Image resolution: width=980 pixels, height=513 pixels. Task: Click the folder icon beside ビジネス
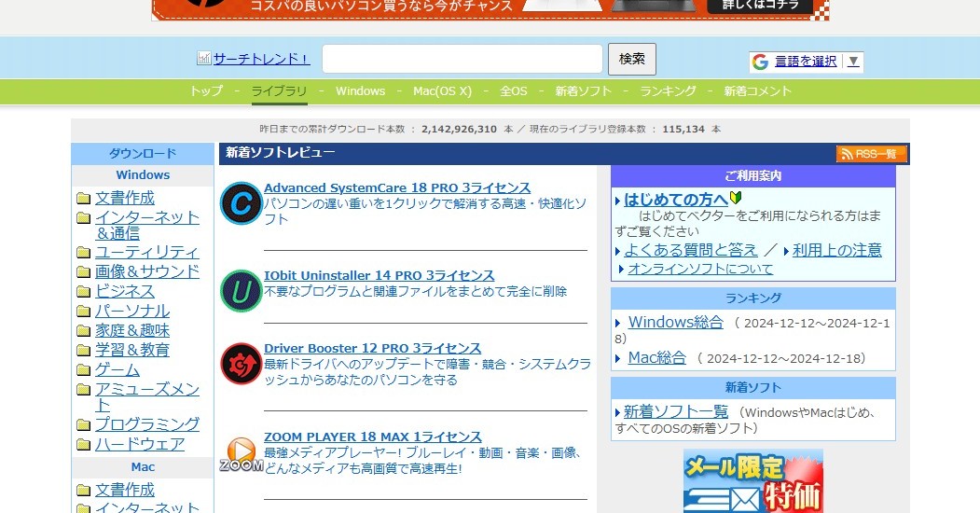tap(84, 292)
